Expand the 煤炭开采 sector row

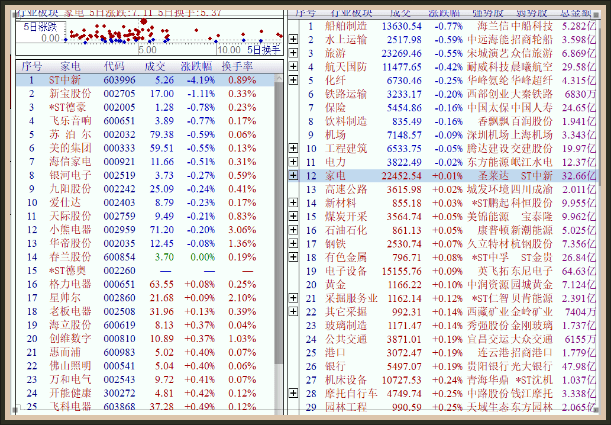293,217
